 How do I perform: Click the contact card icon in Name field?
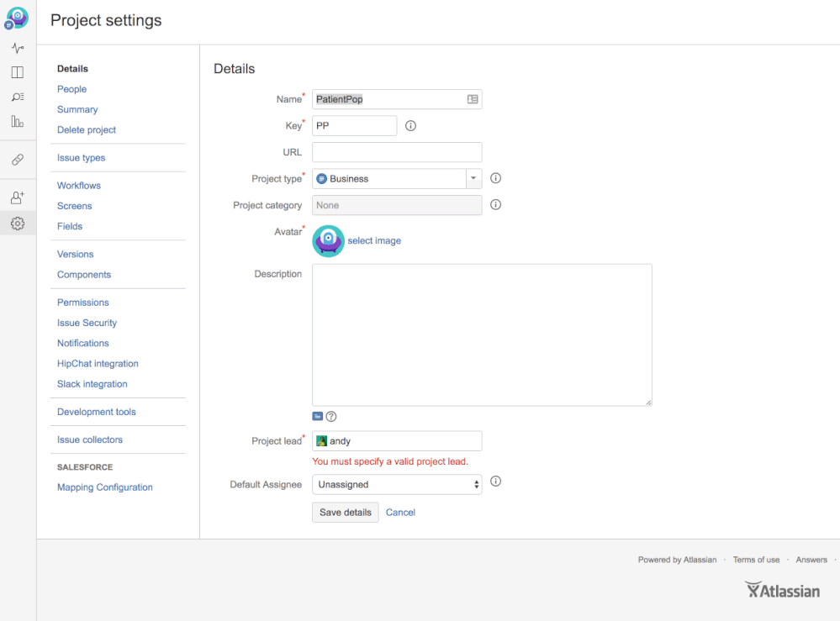tap(473, 99)
